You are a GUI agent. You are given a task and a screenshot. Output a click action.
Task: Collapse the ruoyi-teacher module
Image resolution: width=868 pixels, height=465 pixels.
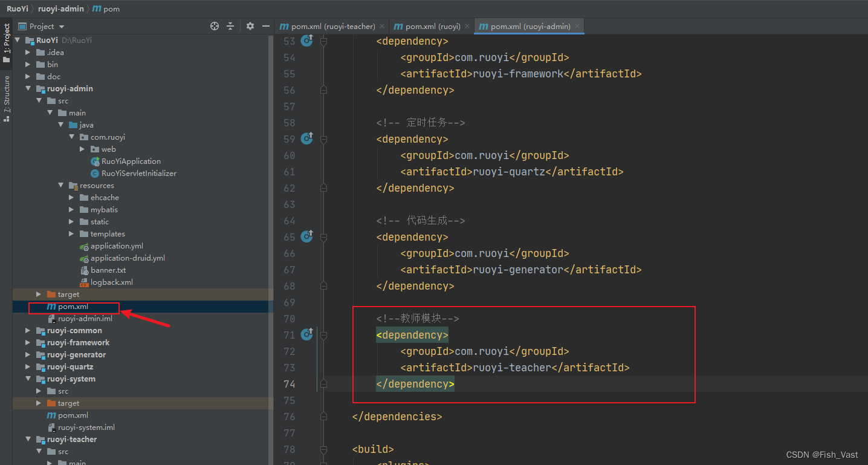(x=28, y=440)
